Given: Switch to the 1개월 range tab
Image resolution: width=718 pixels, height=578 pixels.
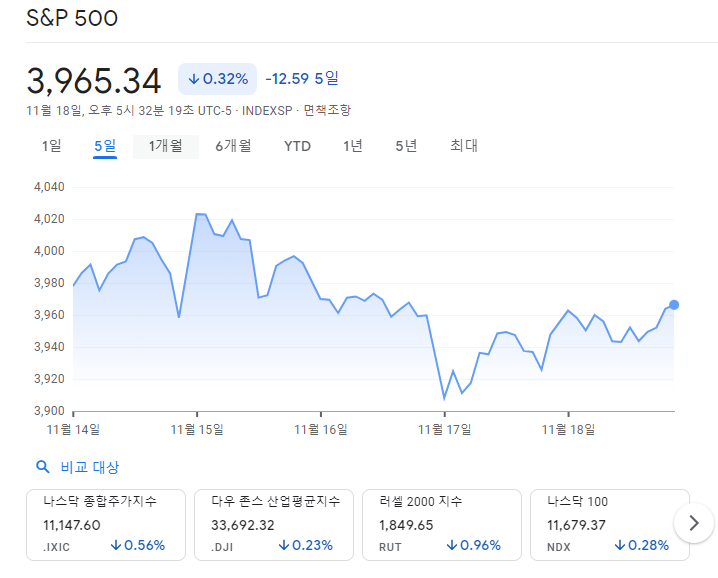Looking at the screenshot, I should 166,147.
